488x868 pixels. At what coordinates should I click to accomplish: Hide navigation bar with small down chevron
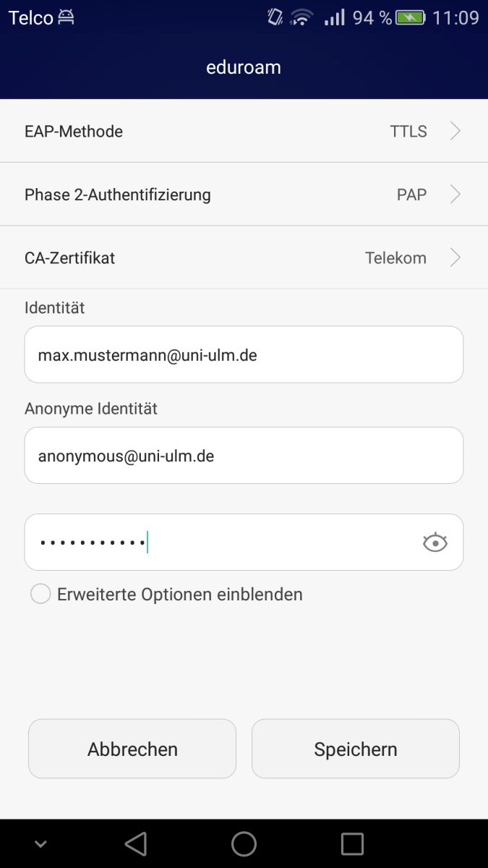click(40, 844)
